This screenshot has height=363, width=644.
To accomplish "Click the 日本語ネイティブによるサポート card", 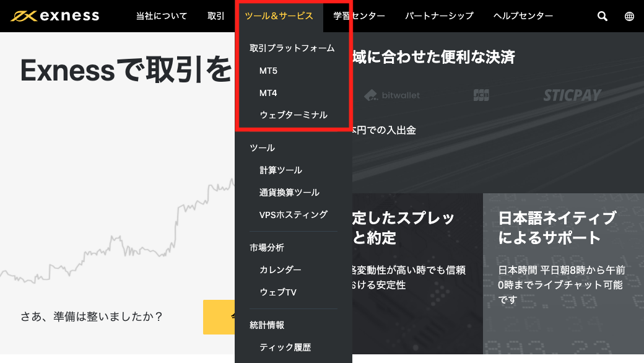I will [563, 274].
